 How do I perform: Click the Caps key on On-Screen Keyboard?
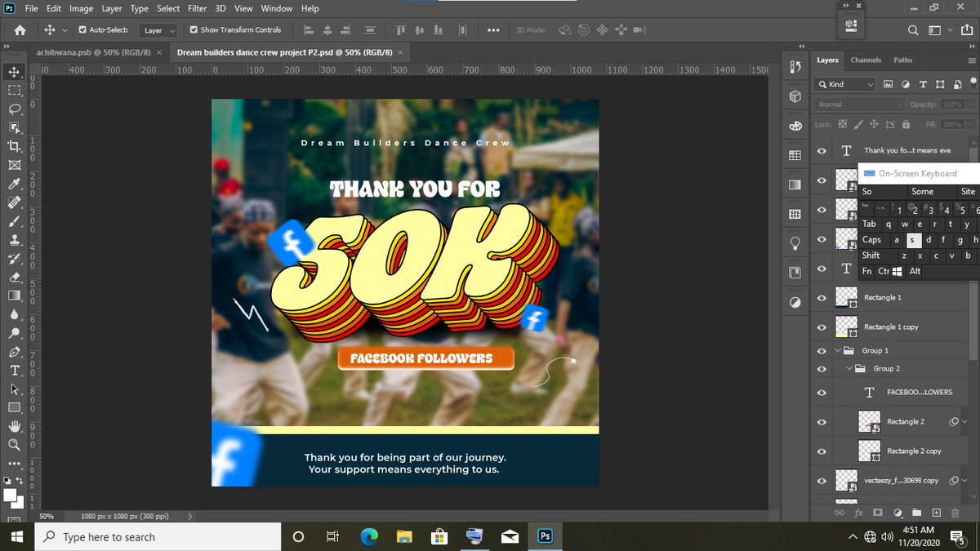[872, 240]
